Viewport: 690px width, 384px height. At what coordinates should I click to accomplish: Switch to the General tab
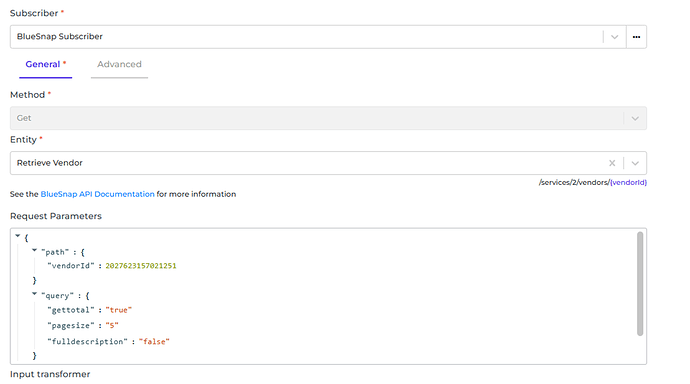tap(46, 65)
